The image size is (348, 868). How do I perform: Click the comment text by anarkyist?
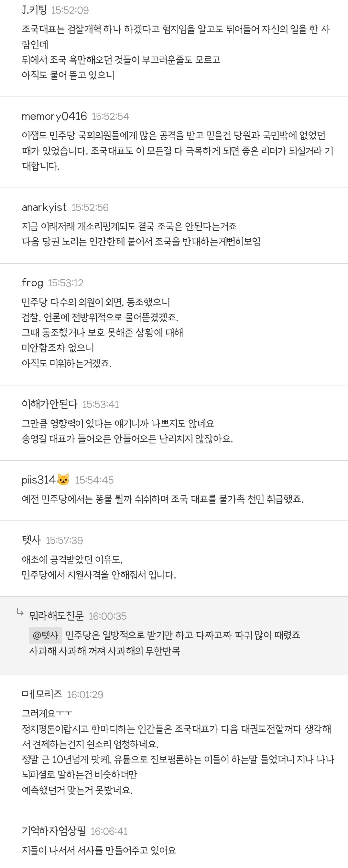(x=141, y=234)
